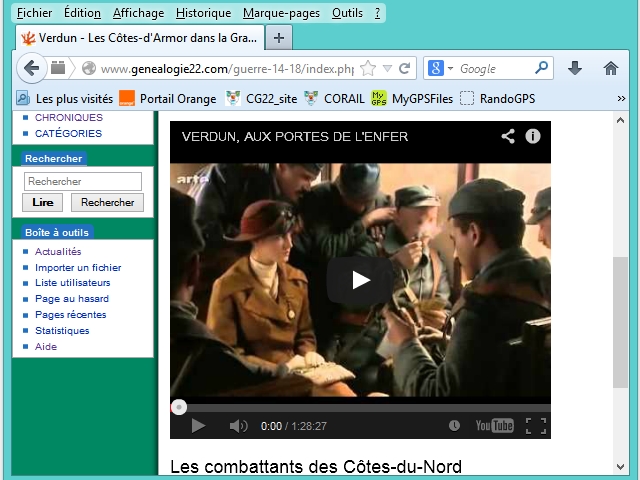Open the Édition menu
Screen dimensions: 640x480
[82, 13]
